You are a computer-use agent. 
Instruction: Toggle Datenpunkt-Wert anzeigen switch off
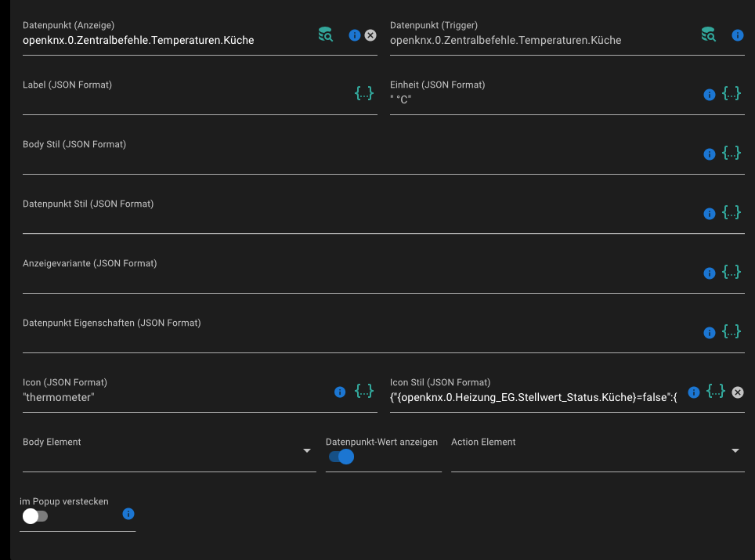point(341,457)
